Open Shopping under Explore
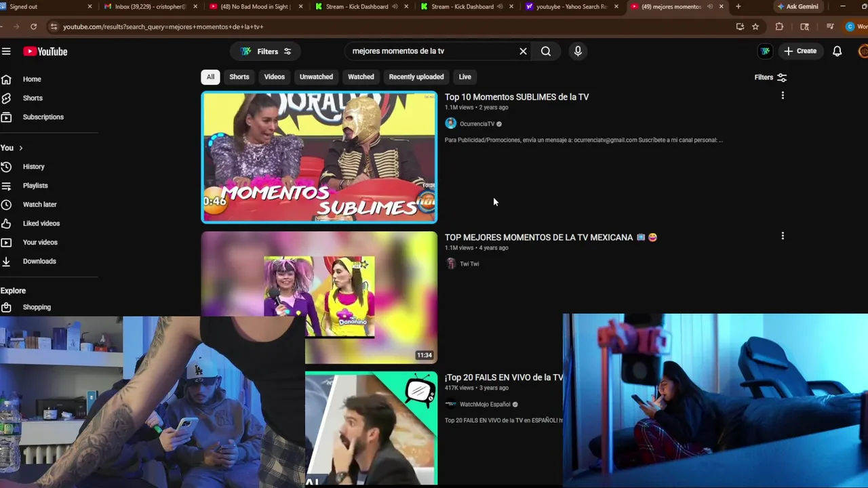 pos(36,307)
